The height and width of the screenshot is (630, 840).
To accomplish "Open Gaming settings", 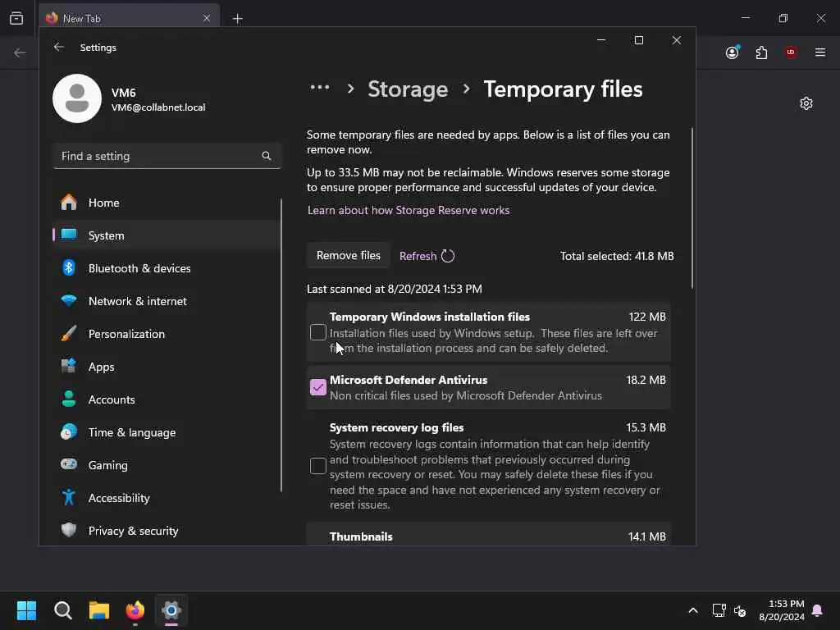I will 167,465.
